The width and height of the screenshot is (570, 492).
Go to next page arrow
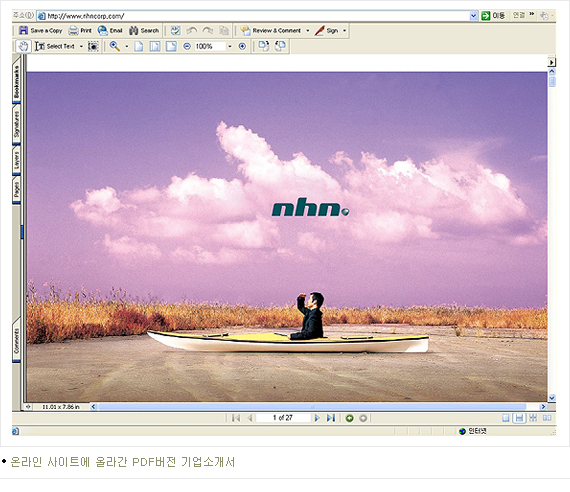point(317,418)
